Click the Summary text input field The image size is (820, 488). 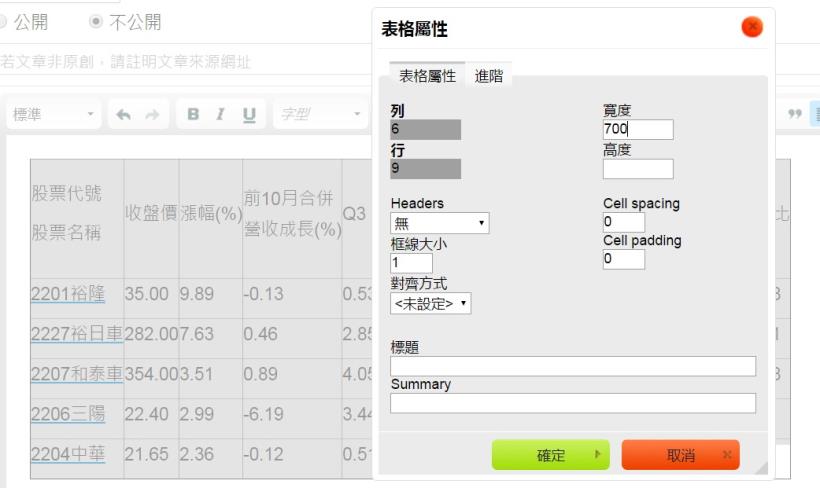tap(573, 403)
